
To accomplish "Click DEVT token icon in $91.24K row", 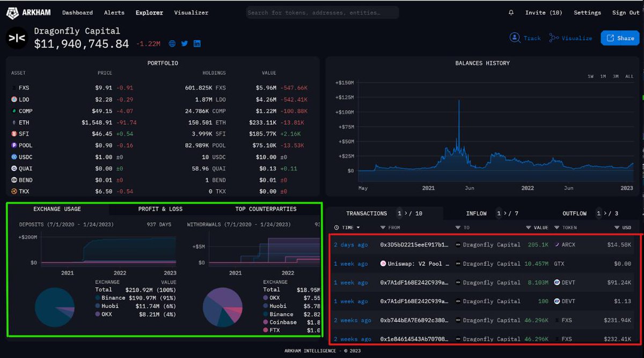I will pos(557,282).
